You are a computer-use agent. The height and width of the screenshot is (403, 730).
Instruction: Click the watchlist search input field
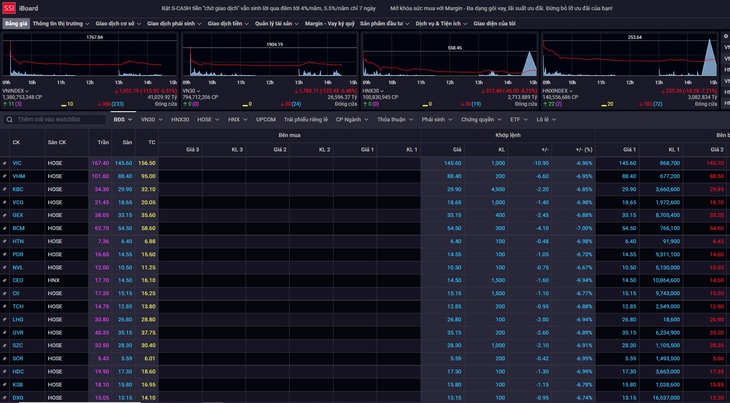(55, 120)
